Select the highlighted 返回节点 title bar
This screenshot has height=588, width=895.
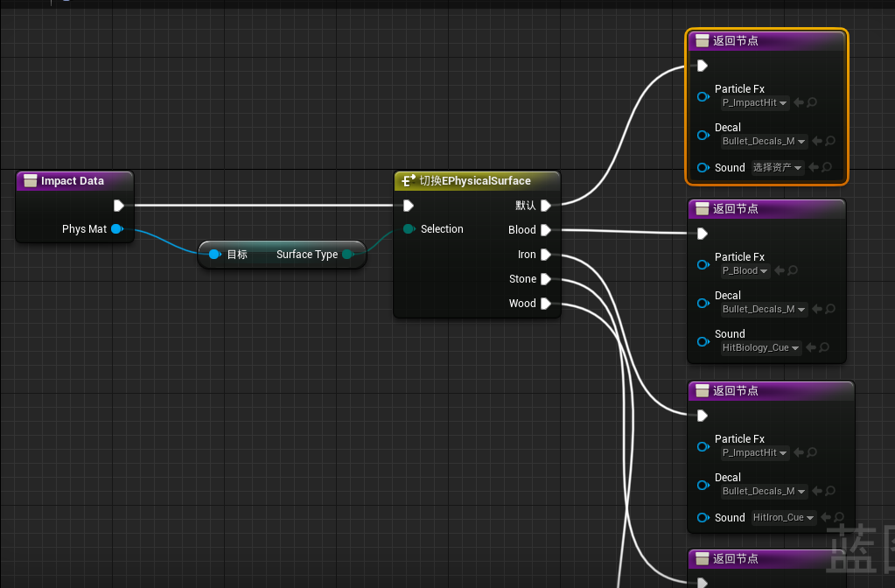coord(766,40)
